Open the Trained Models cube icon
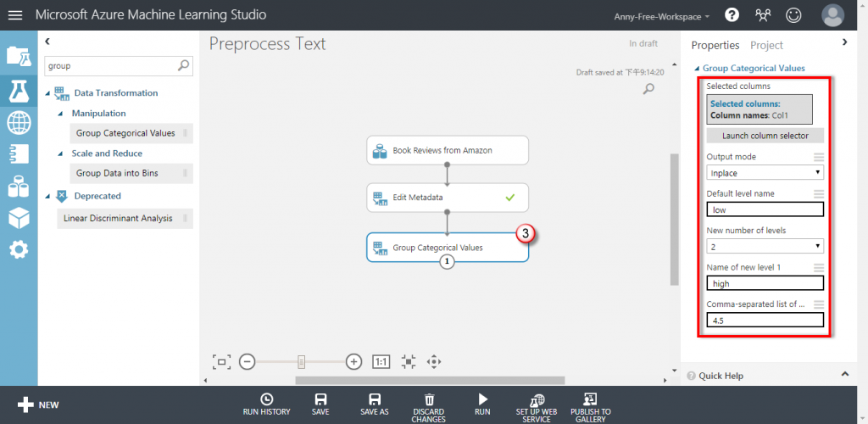Image resolution: width=868 pixels, height=424 pixels. pos(19,219)
